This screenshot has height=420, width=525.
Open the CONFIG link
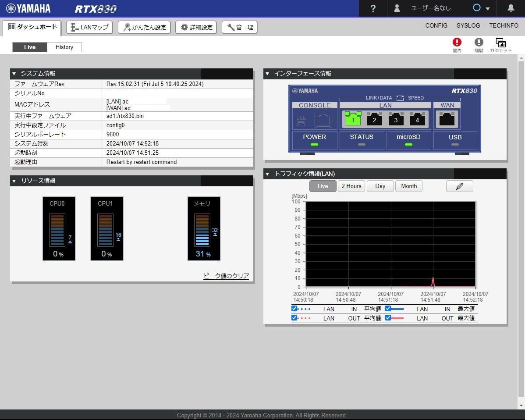pyautogui.click(x=436, y=25)
